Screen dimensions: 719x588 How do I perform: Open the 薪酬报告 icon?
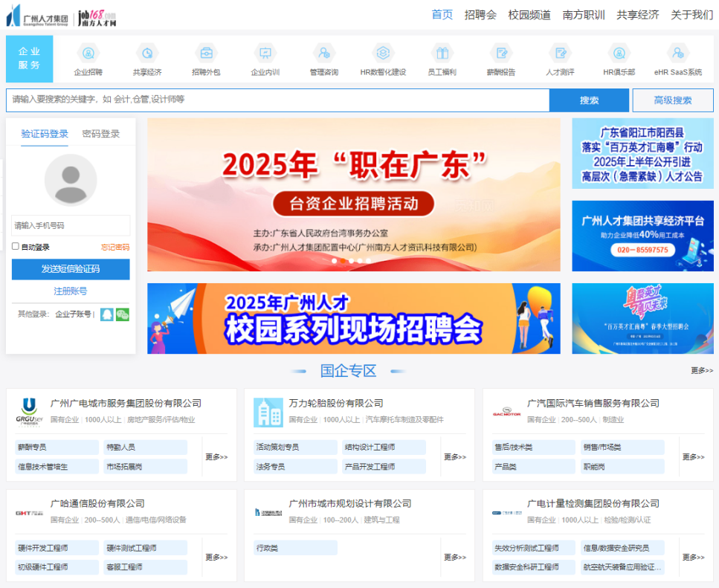click(x=501, y=54)
